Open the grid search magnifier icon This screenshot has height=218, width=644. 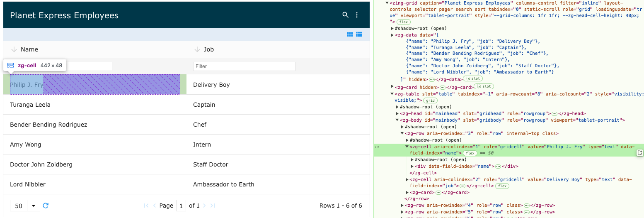(x=345, y=15)
